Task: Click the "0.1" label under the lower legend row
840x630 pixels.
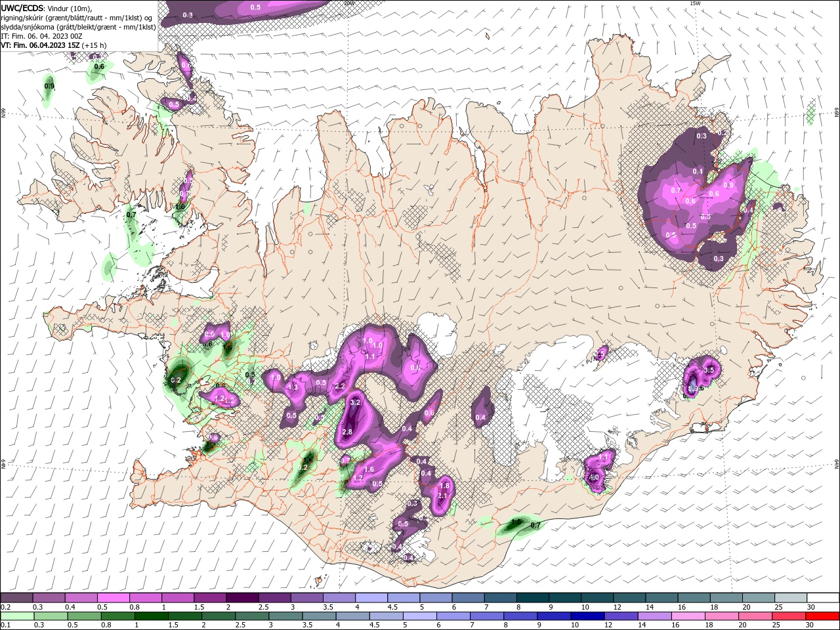Action: 5,625
